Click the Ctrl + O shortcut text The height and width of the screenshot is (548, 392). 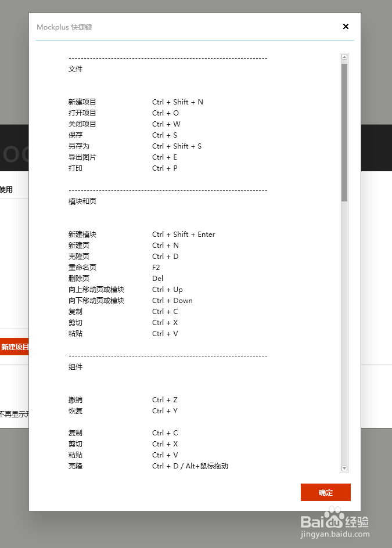point(166,113)
